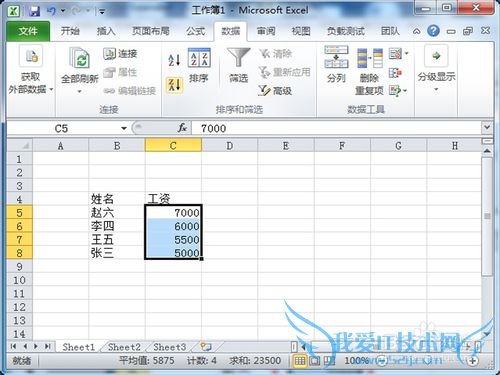Image resolution: width=500 pixels, height=375 pixels.
Task: Open What-If Analysis dropdown arrow
Action: pyautogui.click(x=405, y=91)
